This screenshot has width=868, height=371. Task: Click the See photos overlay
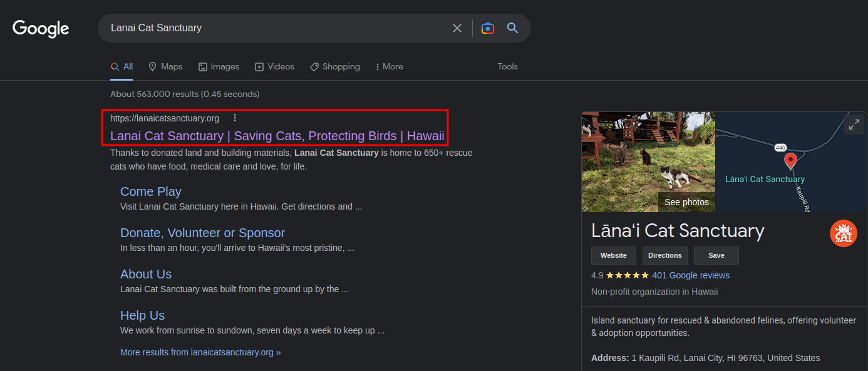pyautogui.click(x=686, y=202)
